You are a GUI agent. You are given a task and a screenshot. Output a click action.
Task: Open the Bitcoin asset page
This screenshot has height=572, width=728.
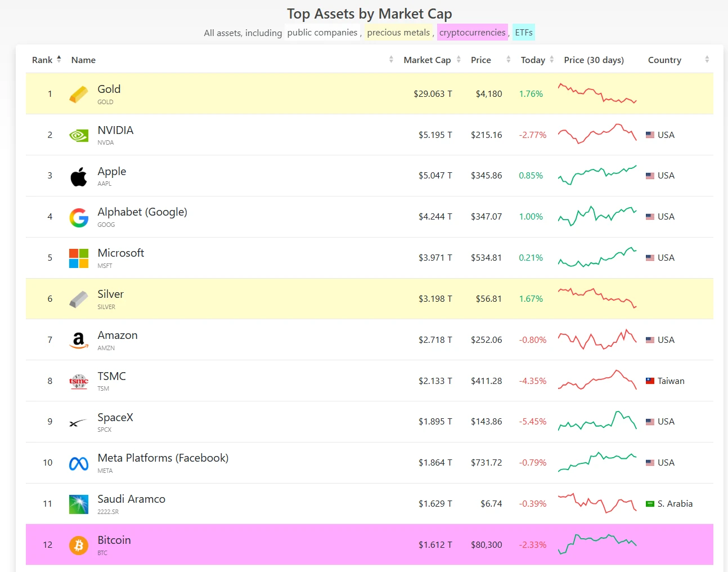click(114, 540)
